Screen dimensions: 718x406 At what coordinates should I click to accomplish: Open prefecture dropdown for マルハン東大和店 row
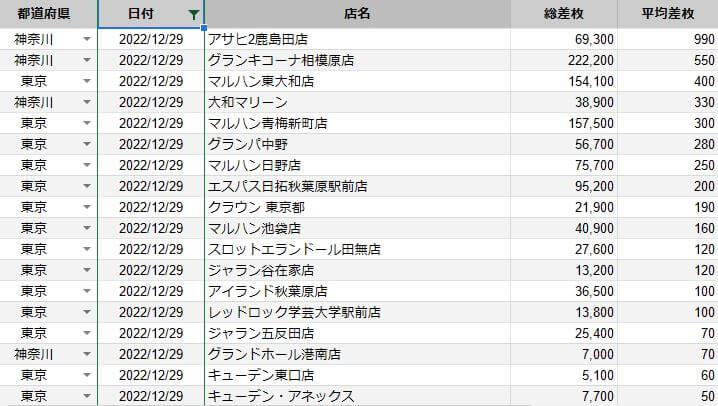[x=87, y=81]
